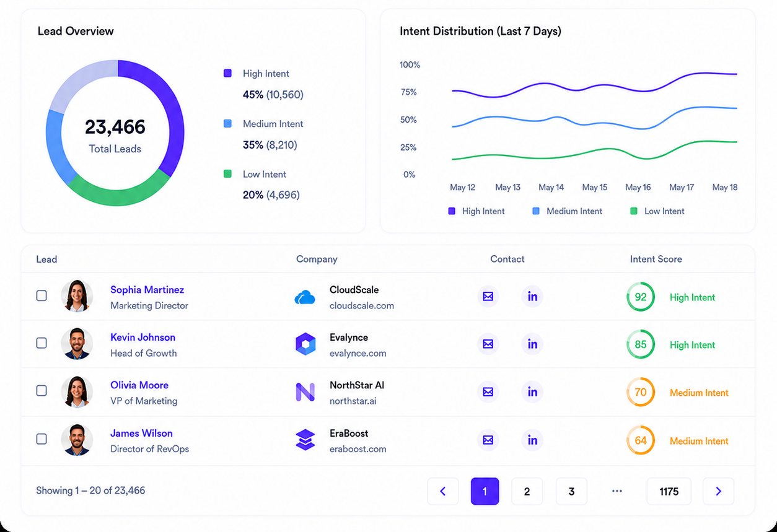Toggle High Intent series in line chart legend
Image resolution: width=777 pixels, height=532 pixels.
coord(476,211)
